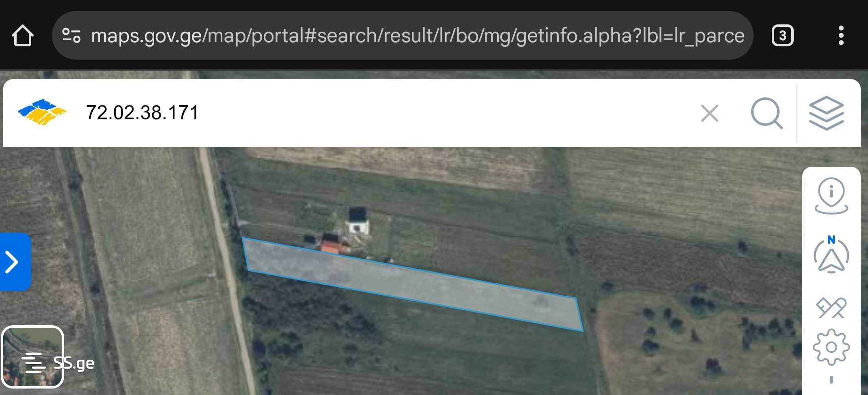Run search with magnifier icon
This screenshot has height=395, width=868.
click(x=767, y=113)
